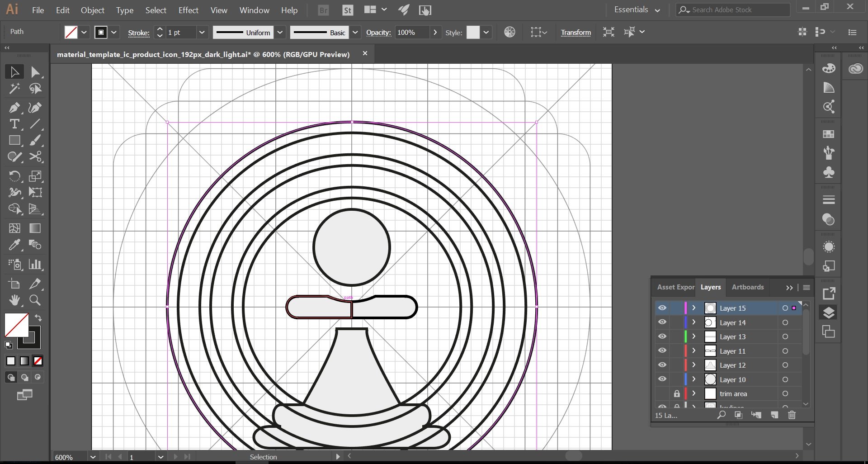Click the Transform link
The height and width of the screenshot is (464, 868).
(x=576, y=33)
